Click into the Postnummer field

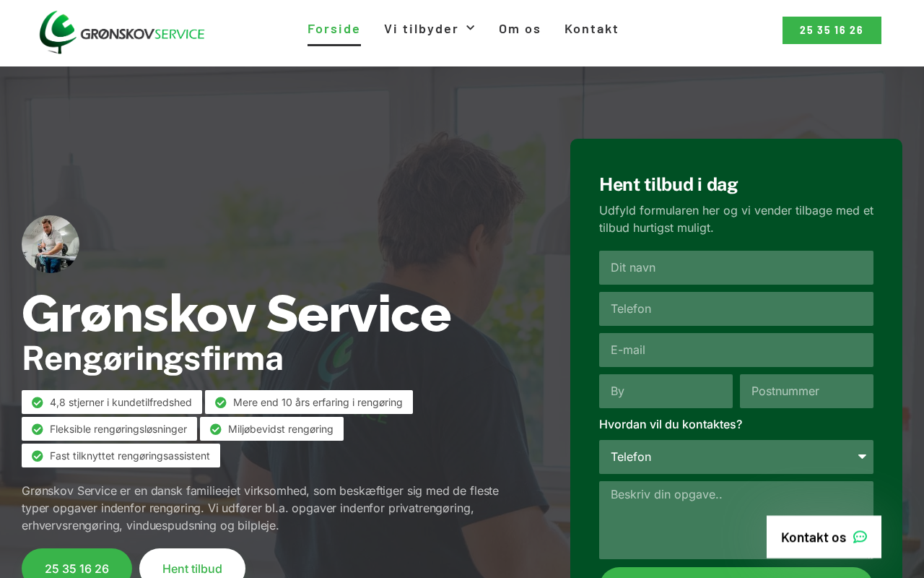(x=806, y=391)
